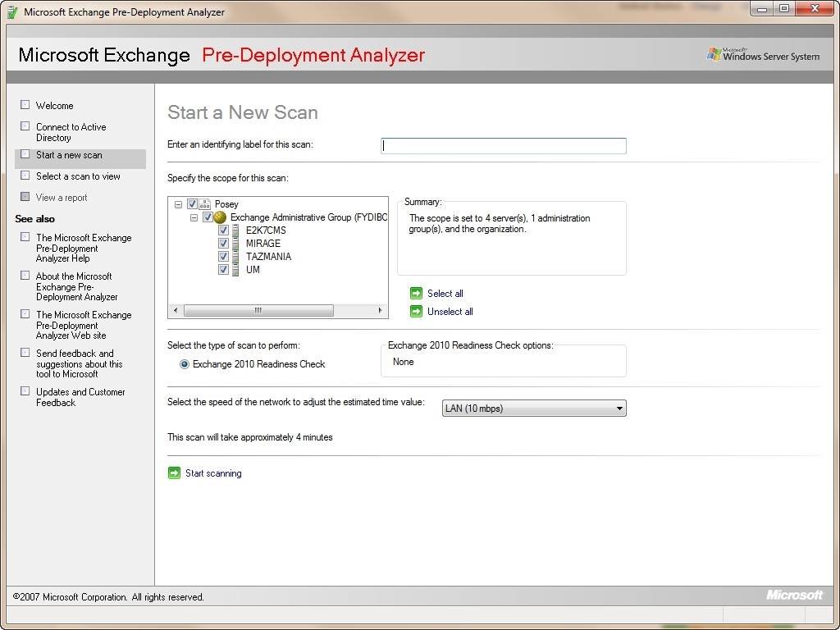Viewport: 840px width, 630px height.
Task: Click the server icon next to TAZMANIA
Action: click(235, 257)
